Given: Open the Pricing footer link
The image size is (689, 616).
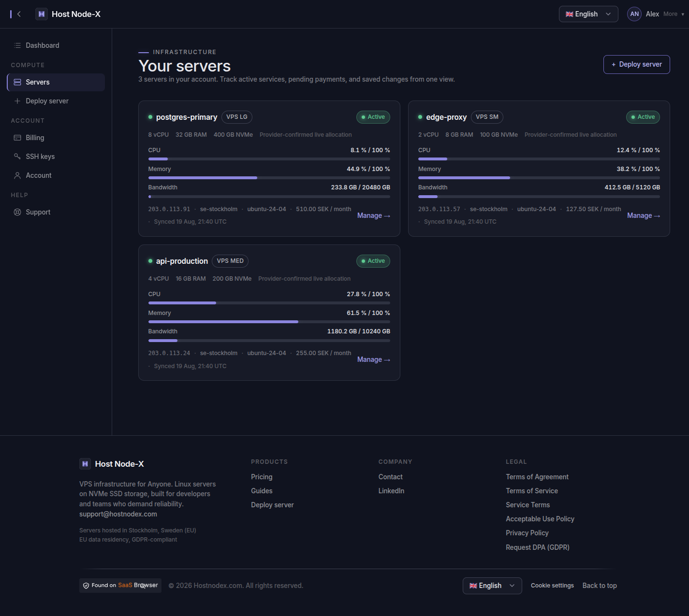Looking at the screenshot, I should tap(262, 477).
